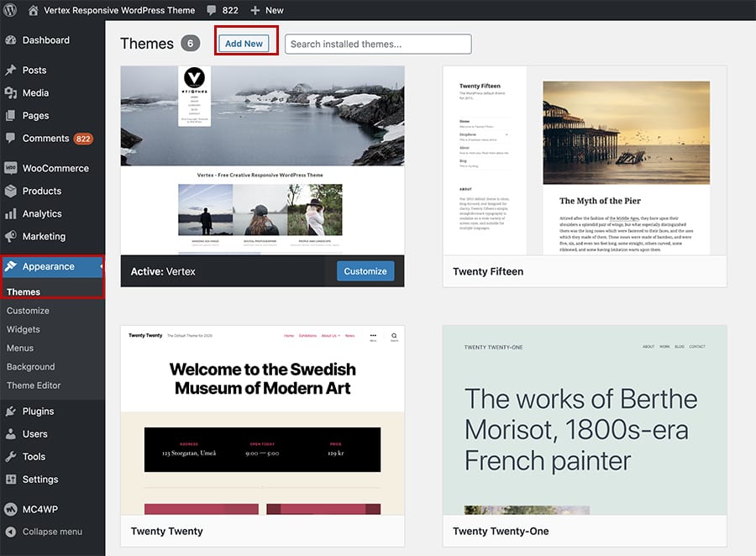Click the Comments speech bubble icon in sidebar

[11, 138]
